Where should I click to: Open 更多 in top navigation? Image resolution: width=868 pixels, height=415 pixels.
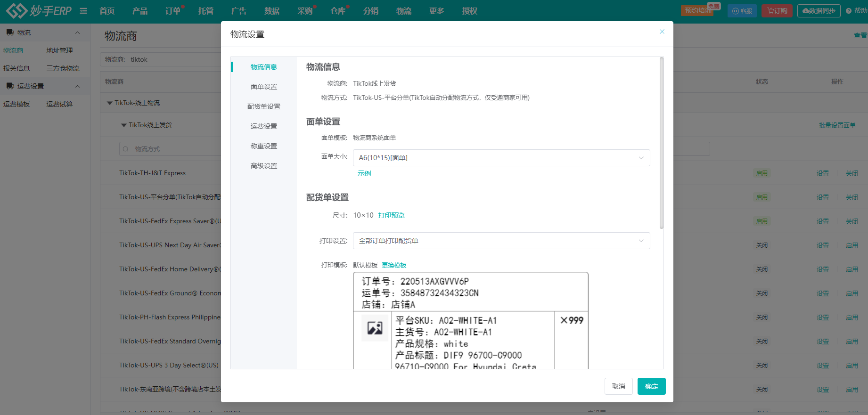tap(437, 11)
